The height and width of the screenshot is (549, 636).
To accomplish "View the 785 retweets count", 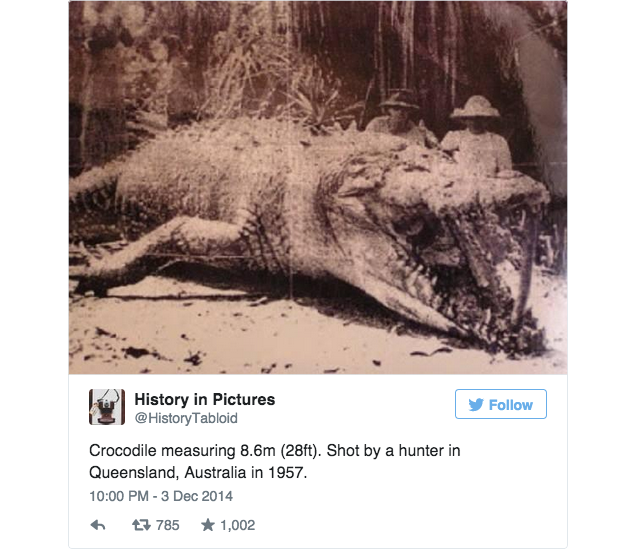I will point(168,525).
